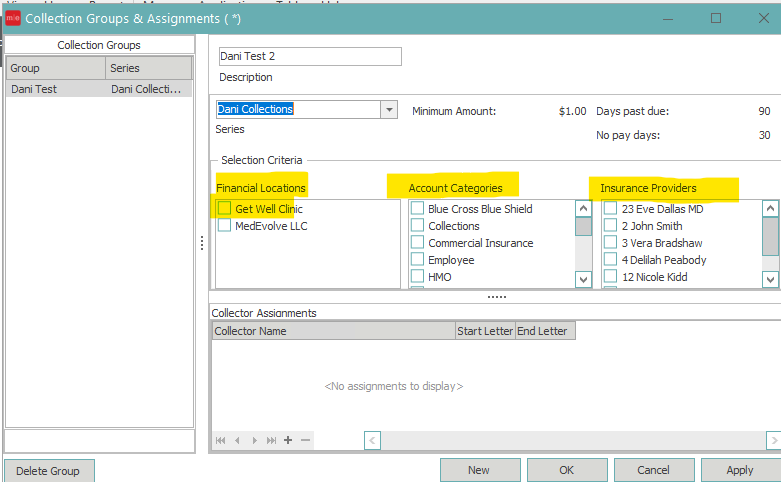Click the next record navigator arrow

[x=255, y=440]
